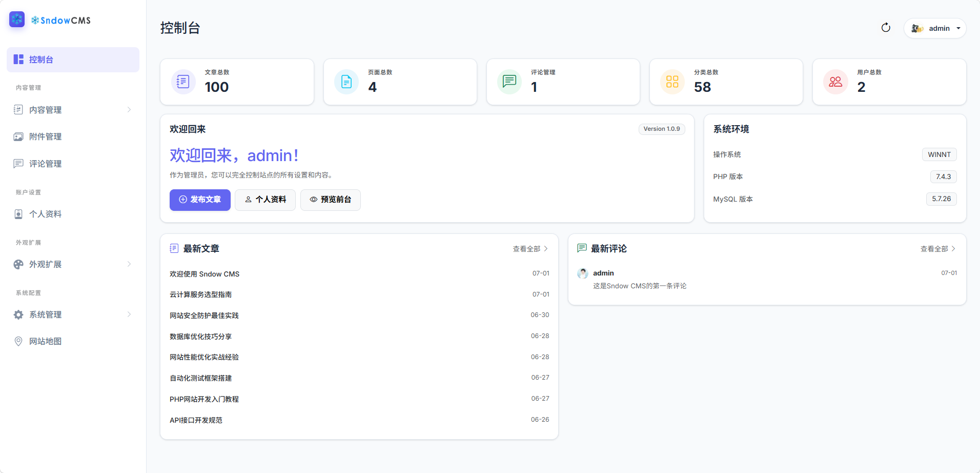
Task: Open 控制台 in the sidebar
Action: point(73,60)
